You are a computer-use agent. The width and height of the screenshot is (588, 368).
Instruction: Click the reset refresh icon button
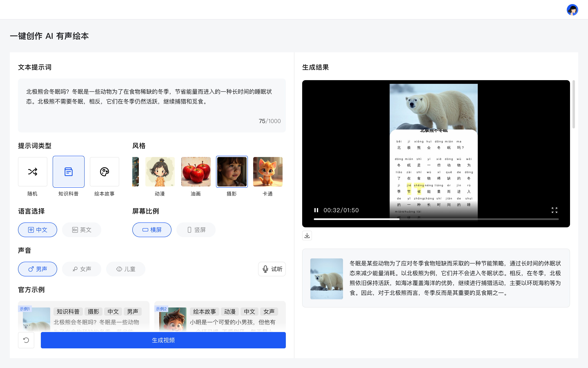click(x=26, y=340)
